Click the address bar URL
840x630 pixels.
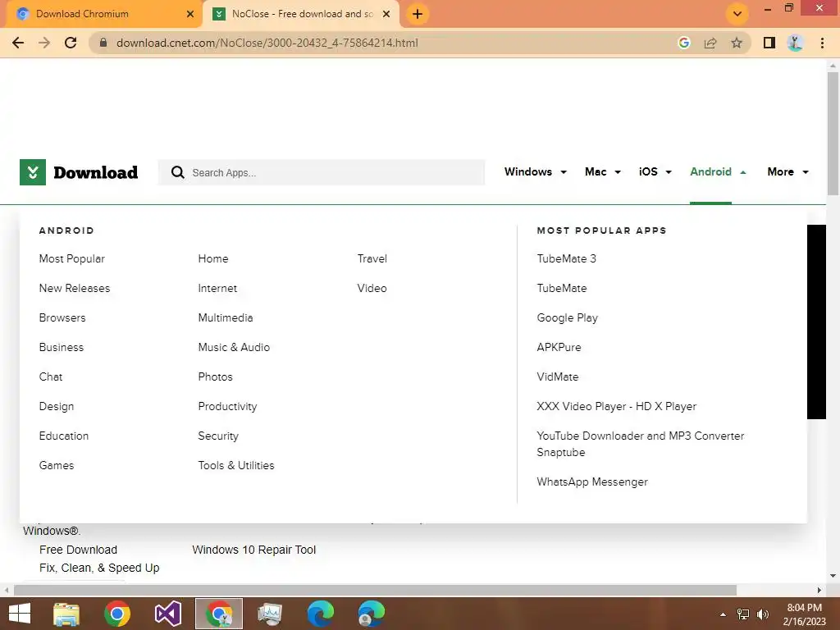tap(267, 43)
